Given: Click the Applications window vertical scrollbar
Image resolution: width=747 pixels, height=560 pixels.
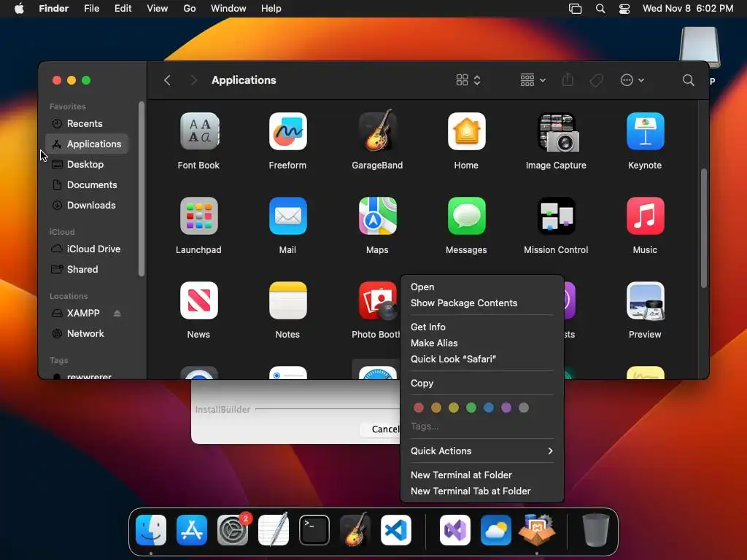Looking at the screenshot, I should coord(704,228).
